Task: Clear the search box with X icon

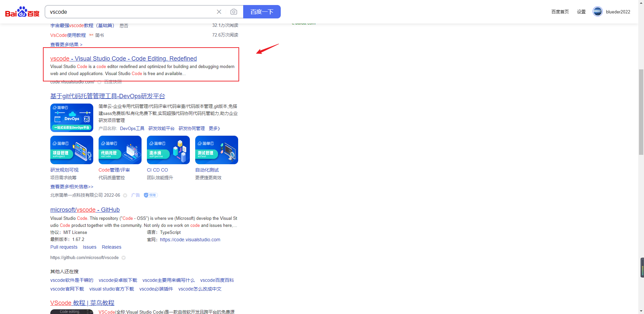Action: pos(219,12)
